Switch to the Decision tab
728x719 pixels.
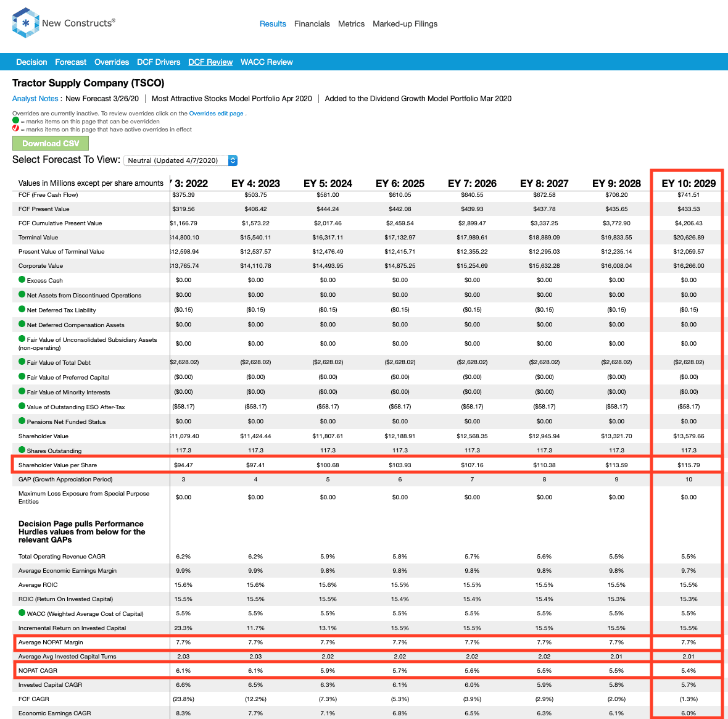pyautogui.click(x=31, y=62)
